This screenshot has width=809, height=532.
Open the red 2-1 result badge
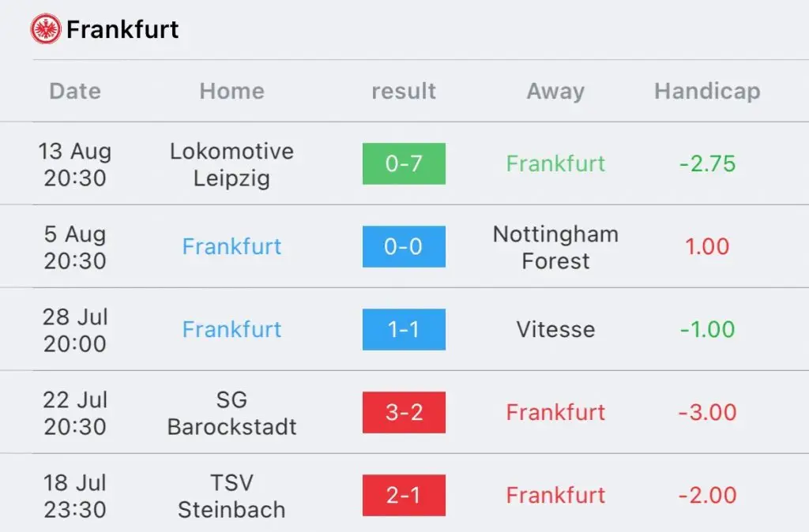coord(404,496)
